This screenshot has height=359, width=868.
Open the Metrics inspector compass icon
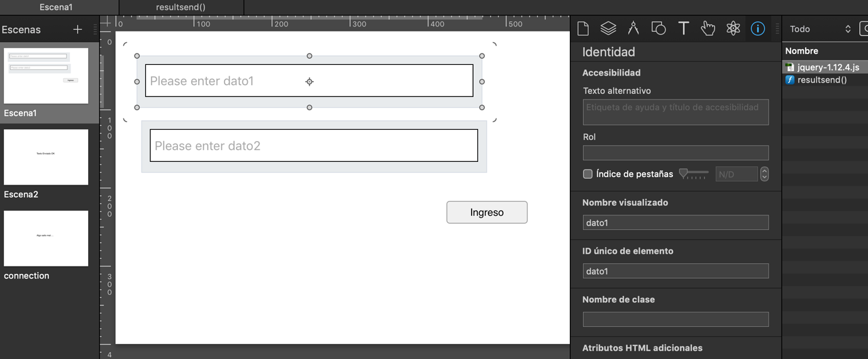[633, 28]
